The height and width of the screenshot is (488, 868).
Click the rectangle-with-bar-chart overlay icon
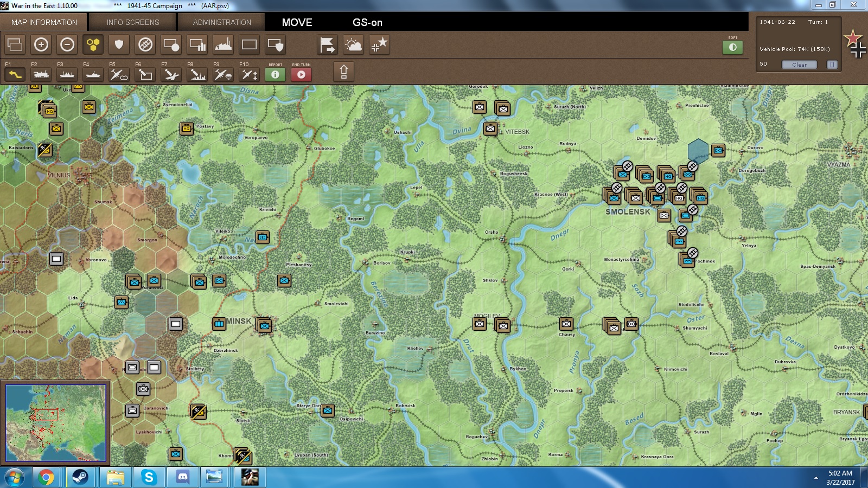point(197,44)
